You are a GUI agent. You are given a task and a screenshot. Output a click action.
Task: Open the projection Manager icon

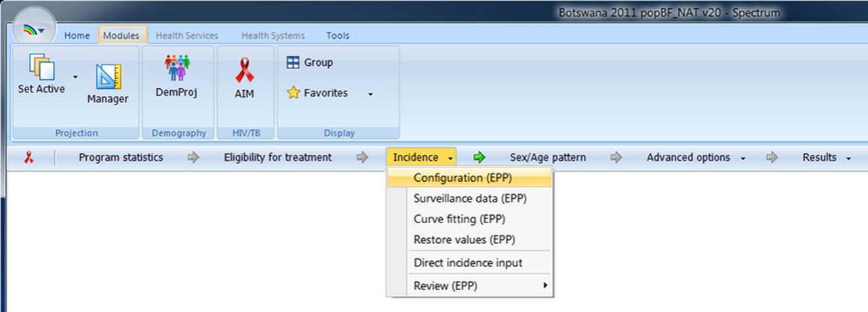click(108, 77)
